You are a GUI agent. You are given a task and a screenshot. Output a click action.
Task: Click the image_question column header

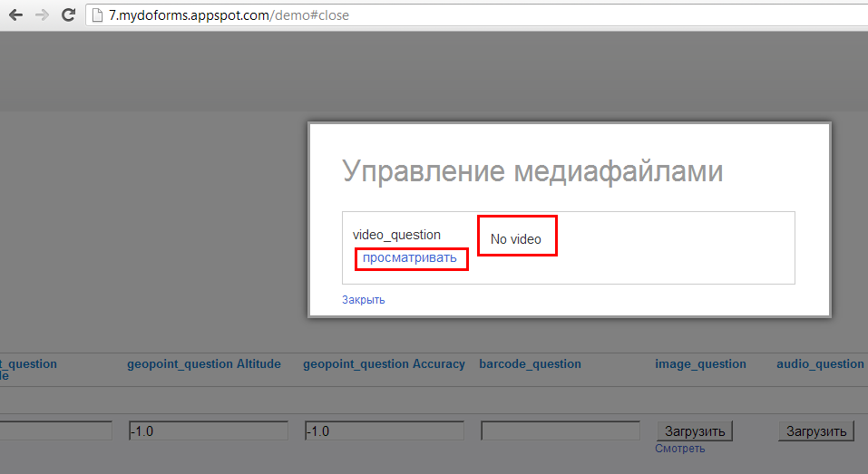[700, 364]
